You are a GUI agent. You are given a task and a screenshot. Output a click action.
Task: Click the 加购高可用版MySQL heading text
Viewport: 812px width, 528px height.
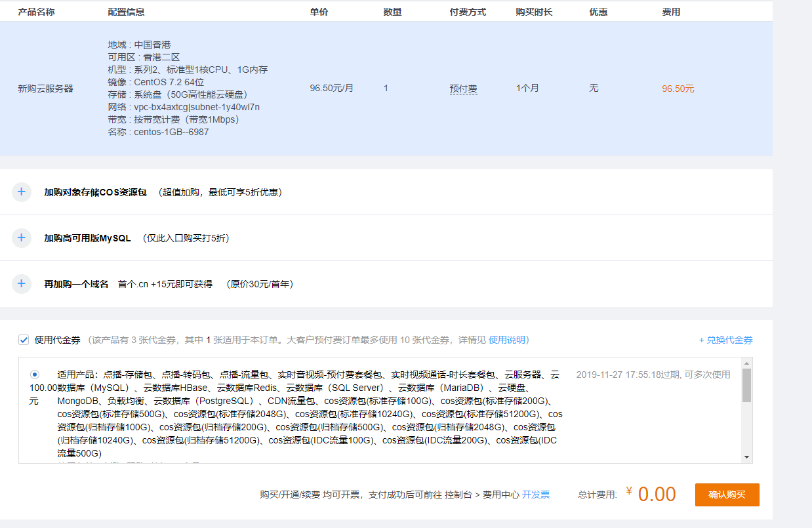tap(87, 238)
